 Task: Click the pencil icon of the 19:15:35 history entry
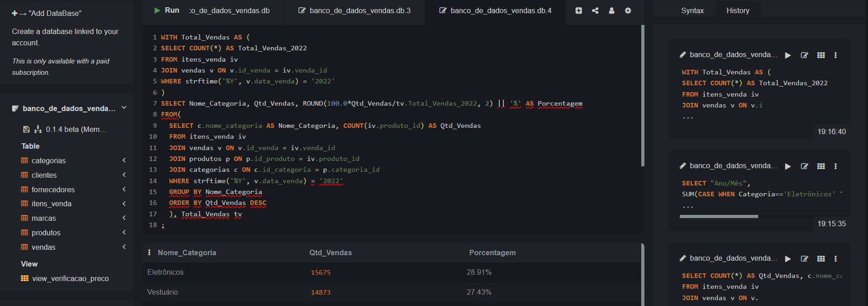683,166
